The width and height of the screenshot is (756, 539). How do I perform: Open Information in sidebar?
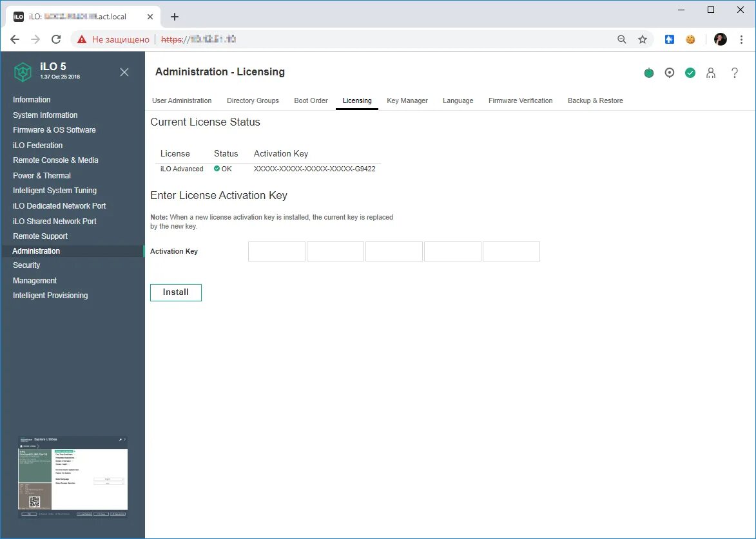click(x=32, y=100)
